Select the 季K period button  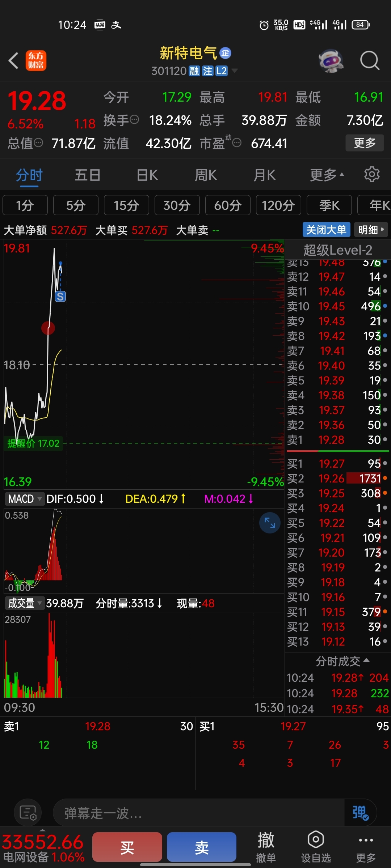pos(329,205)
